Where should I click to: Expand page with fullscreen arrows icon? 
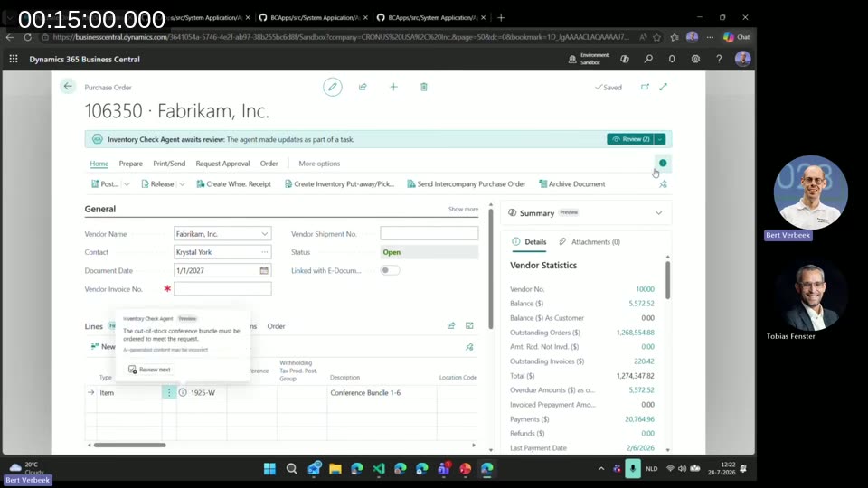(x=663, y=87)
